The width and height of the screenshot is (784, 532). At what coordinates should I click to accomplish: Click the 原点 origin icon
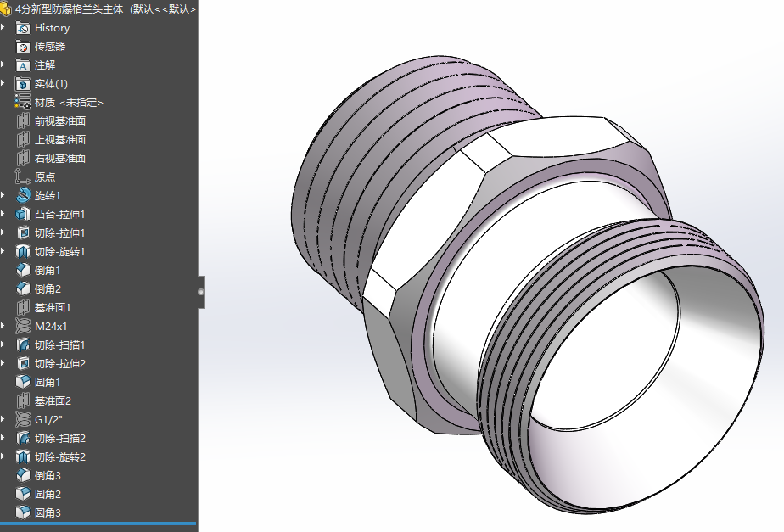pos(23,177)
